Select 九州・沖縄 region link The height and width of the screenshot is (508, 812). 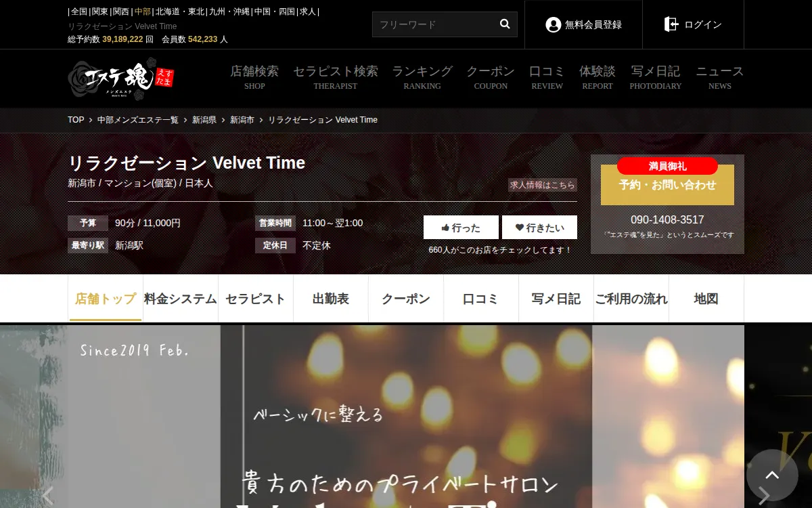point(229,12)
